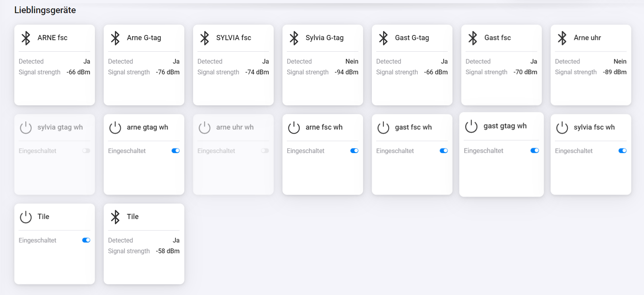
Task: Click the 'Nein' value on Arne uhr
Action: click(x=620, y=62)
